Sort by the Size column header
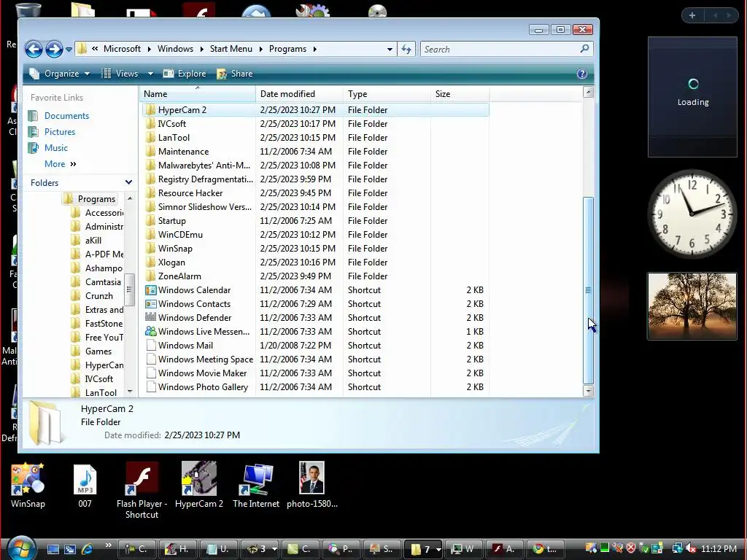This screenshot has width=747, height=560. pos(460,94)
